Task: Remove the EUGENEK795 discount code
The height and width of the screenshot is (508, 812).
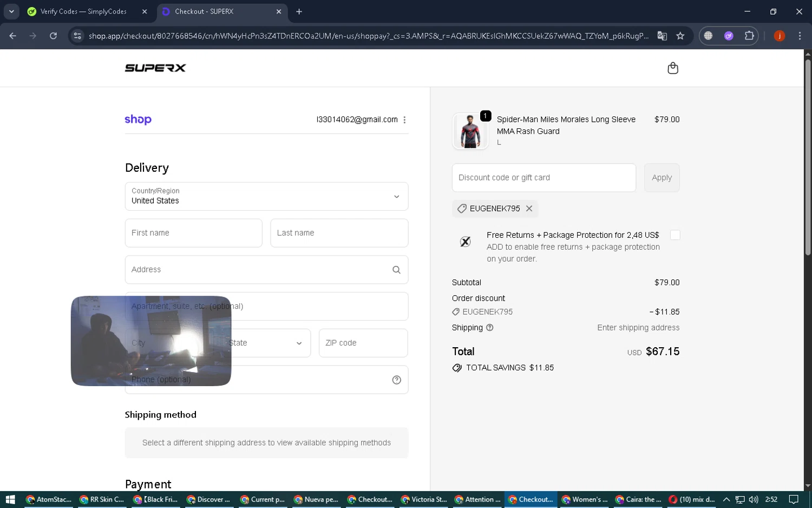Action: [x=529, y=209]
